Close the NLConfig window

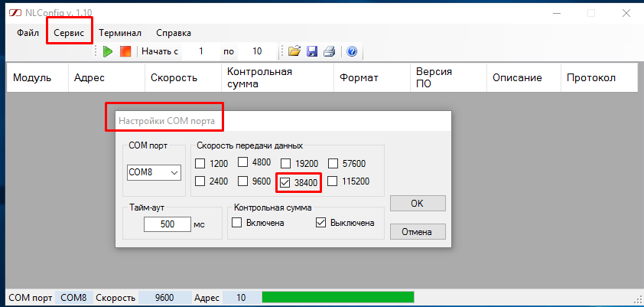click(x=626, y=13)
